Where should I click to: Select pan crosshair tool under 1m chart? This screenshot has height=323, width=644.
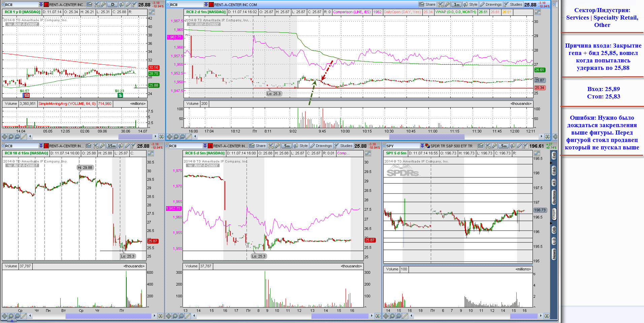coord(170,137)
